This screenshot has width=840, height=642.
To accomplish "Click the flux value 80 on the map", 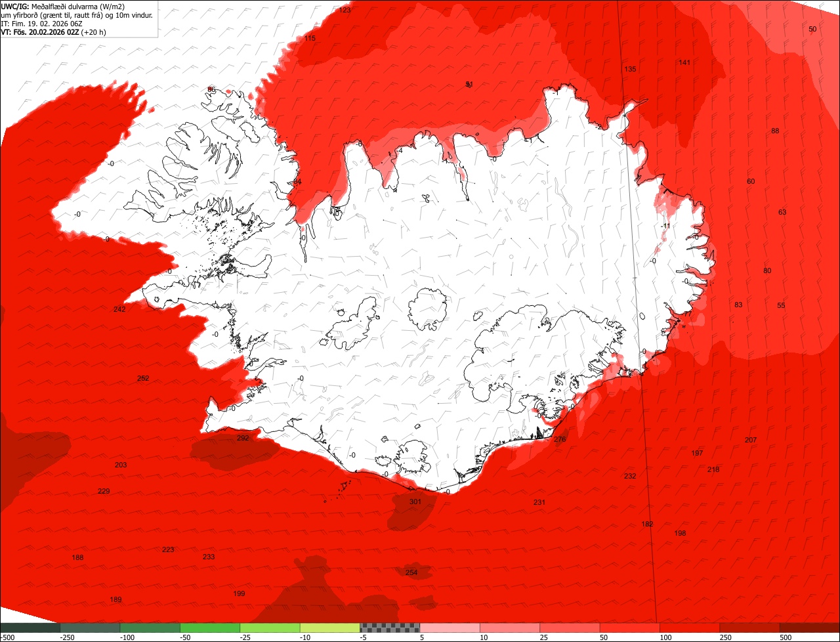I will (x=767, y=270).
